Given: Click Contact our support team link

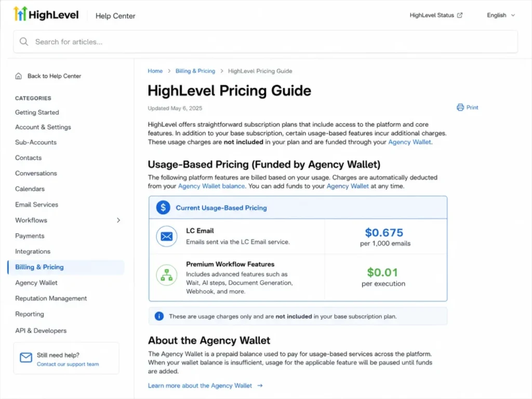Looking at the screenshot, I should (68, 364).
